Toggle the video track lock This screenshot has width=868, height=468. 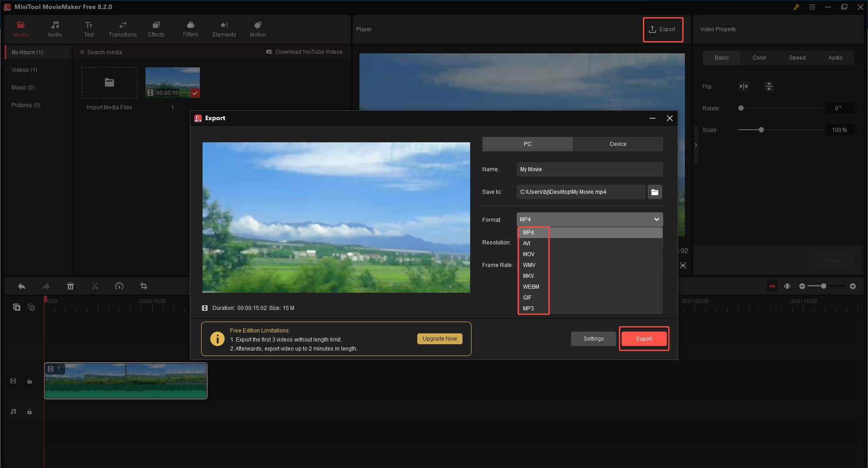29,381
